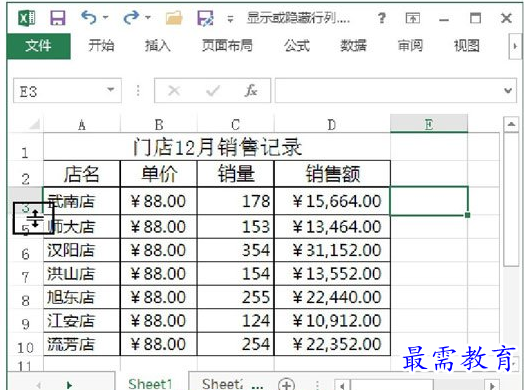This screenshot has height=390, width=524.
Task: Expand the formula bar chevron
Action: click(x=508, y=91)
